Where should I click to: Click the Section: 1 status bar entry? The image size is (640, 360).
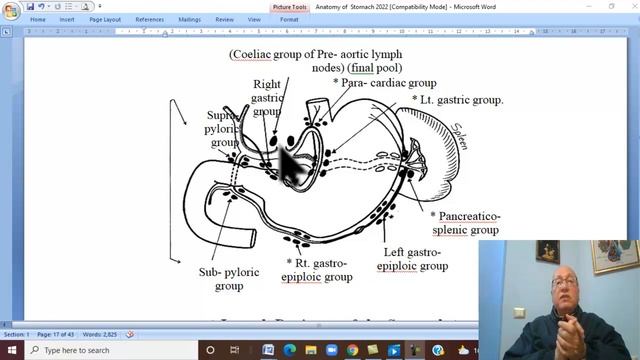(x=17, y=334)
